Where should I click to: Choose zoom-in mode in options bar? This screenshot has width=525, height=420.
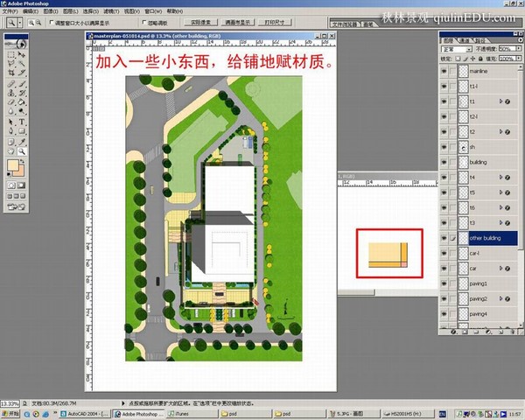pos(31,23)
